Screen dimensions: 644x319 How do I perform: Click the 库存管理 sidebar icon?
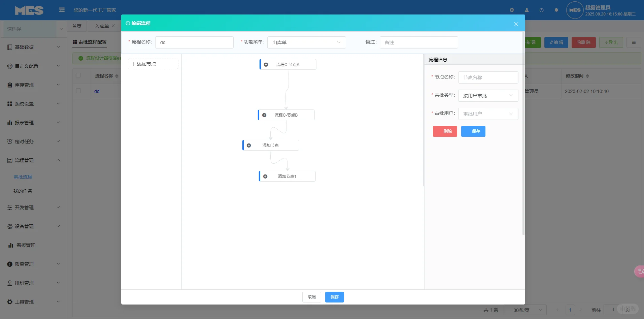[x=10, y=85]
